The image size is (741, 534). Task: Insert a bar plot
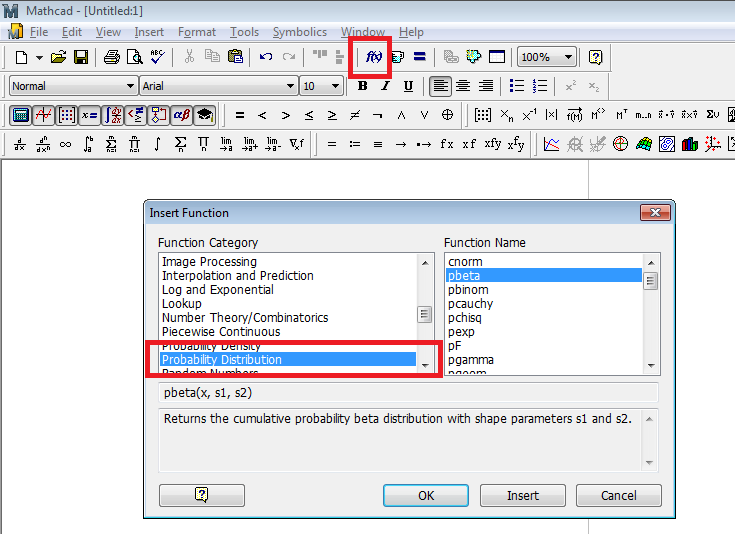click(690, 144)
